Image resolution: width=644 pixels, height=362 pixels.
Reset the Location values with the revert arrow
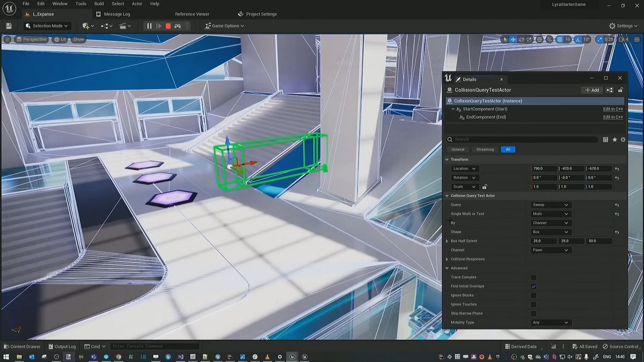(x=617, y=168)
